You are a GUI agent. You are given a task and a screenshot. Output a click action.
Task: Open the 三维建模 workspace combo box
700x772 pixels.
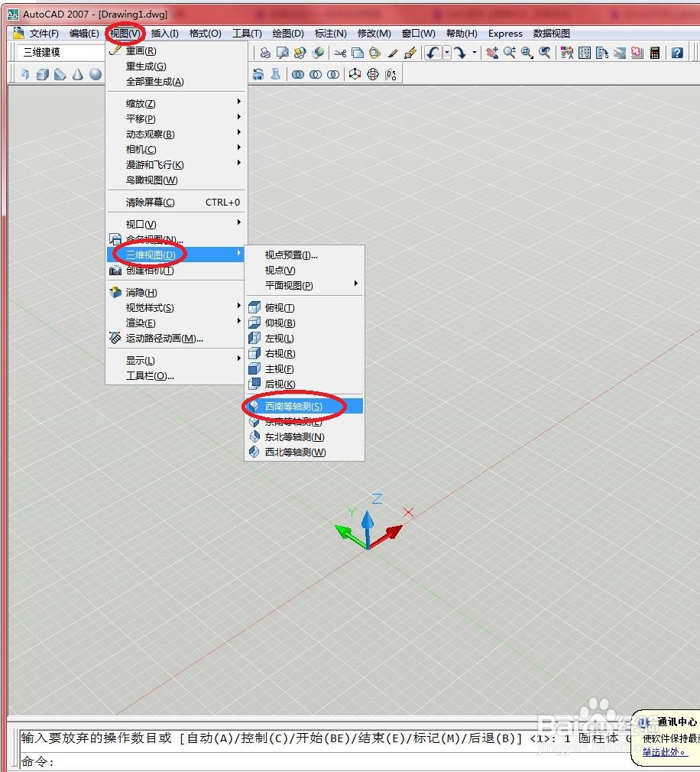60,52
